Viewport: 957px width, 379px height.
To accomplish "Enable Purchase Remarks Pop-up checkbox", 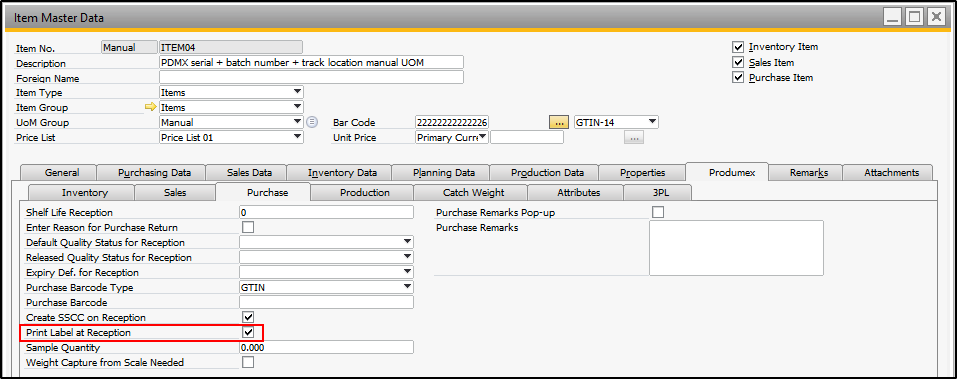I will tap(658, 212).
